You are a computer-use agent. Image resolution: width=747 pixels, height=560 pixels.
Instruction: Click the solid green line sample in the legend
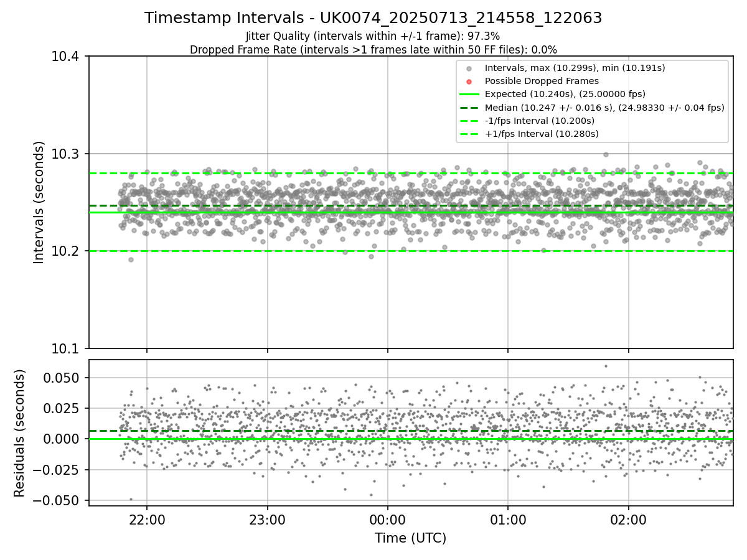point(469,95)
